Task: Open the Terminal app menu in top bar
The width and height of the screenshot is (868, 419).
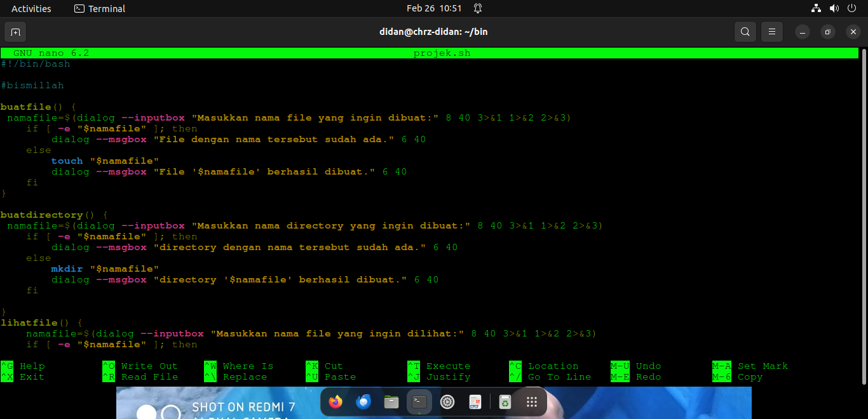Action: [x=100, y=8]
